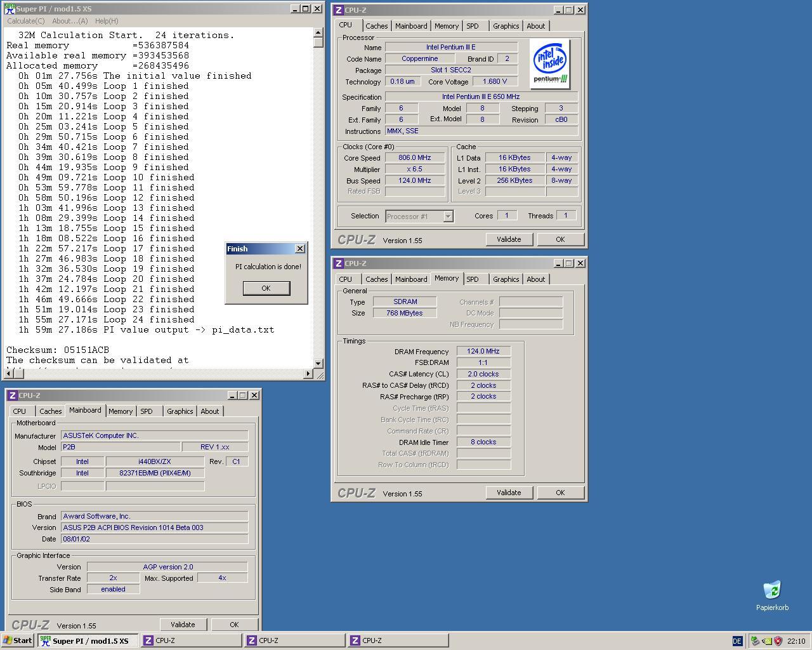The width and height of the screenshot is (812, 650).
Task: Open the Help(H) menu in Super PI
Action: pyautogui.click(x=106, y=21)
